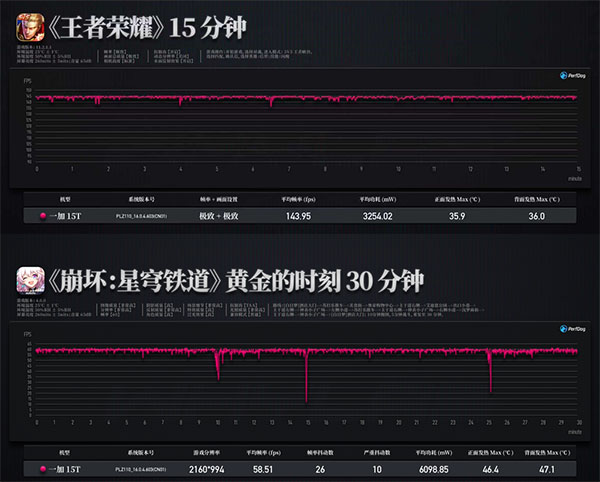The image size is (600, 482).
Task: Click the 35.9 front temperature value
Action: [457, 216]
